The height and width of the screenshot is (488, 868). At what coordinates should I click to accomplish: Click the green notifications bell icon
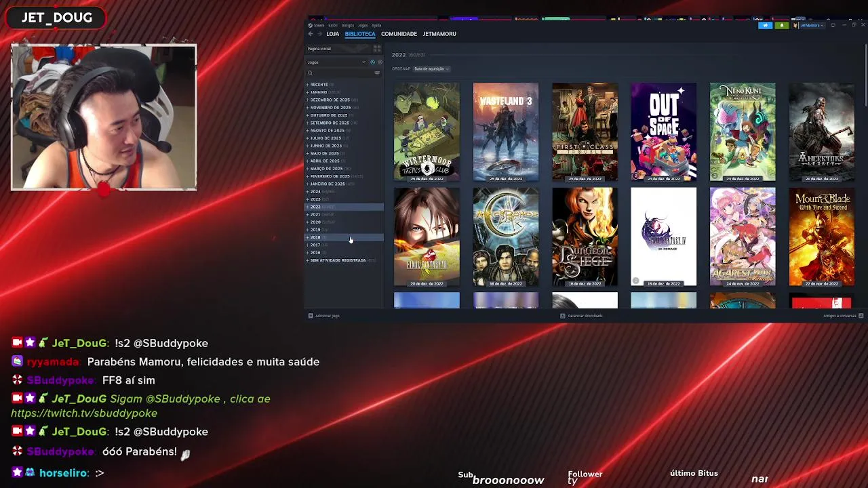(x=781, y=25)
